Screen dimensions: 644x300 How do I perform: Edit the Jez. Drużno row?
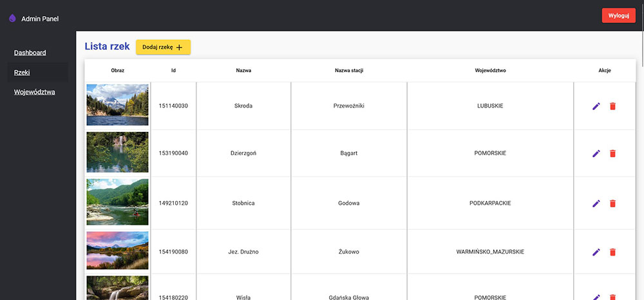pyautogui.click(x=596, y=252)
